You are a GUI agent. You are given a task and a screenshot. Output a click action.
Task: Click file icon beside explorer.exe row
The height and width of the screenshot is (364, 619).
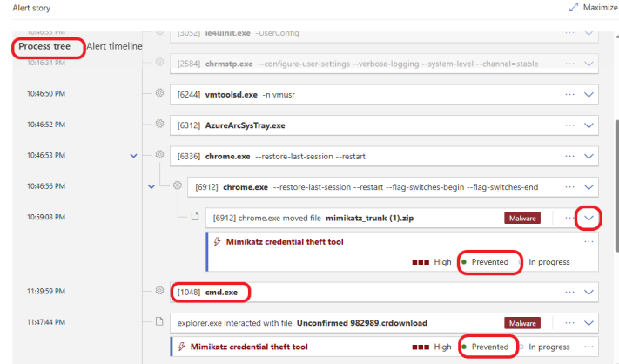pyautogui.click(x=159, y=321)
